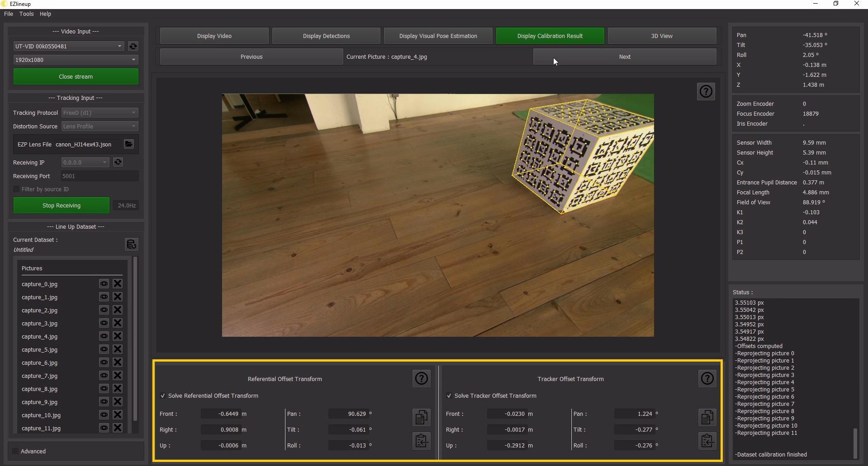Open the Tools menu
The width and height of the screenshot is (868, 466).
(x=26, y=14)
